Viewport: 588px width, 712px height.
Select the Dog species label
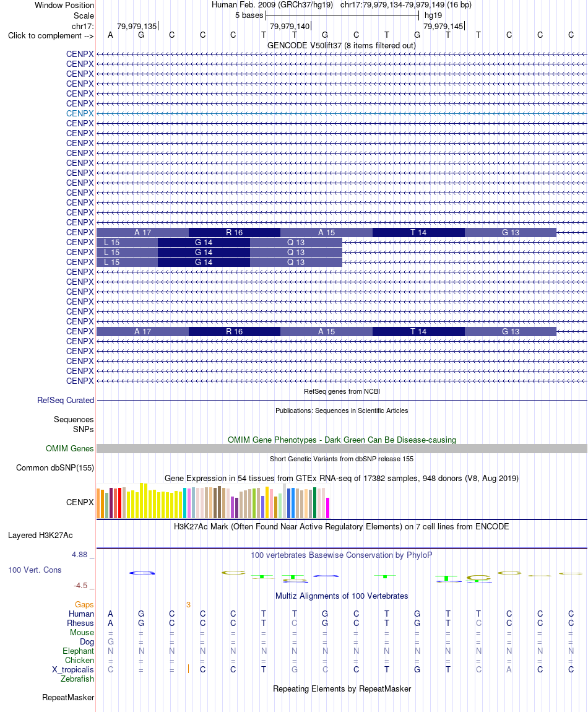(87, 641)
